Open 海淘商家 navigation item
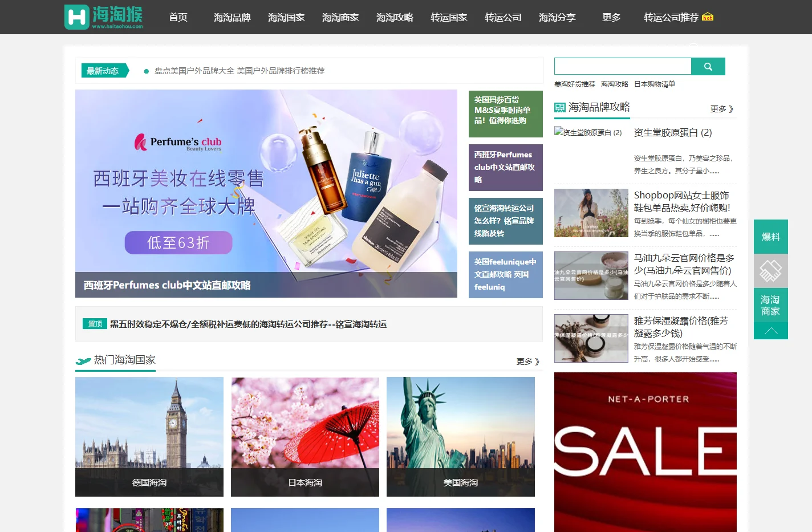Viewport: 812px width, 532px height. pos(340,17)
